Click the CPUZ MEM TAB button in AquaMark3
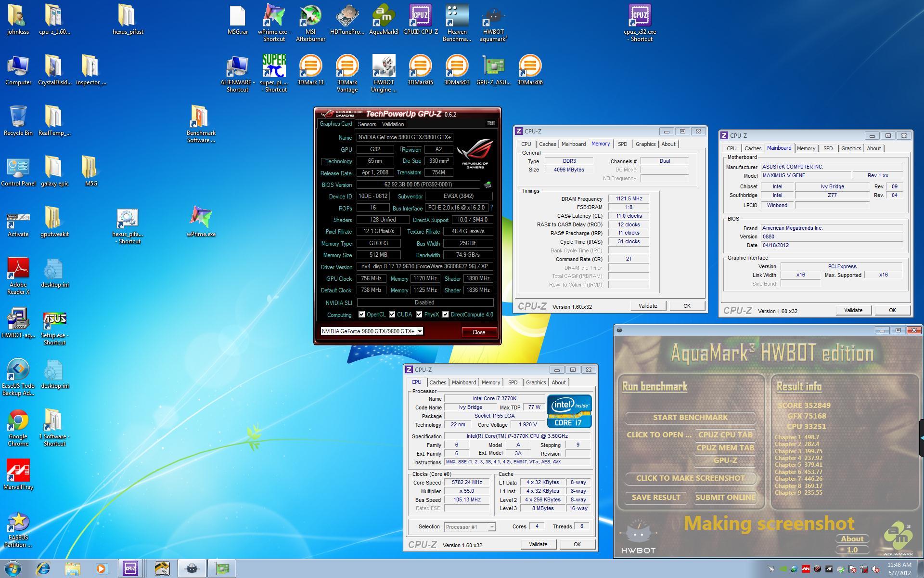924x578 pixels. point(725,448)
